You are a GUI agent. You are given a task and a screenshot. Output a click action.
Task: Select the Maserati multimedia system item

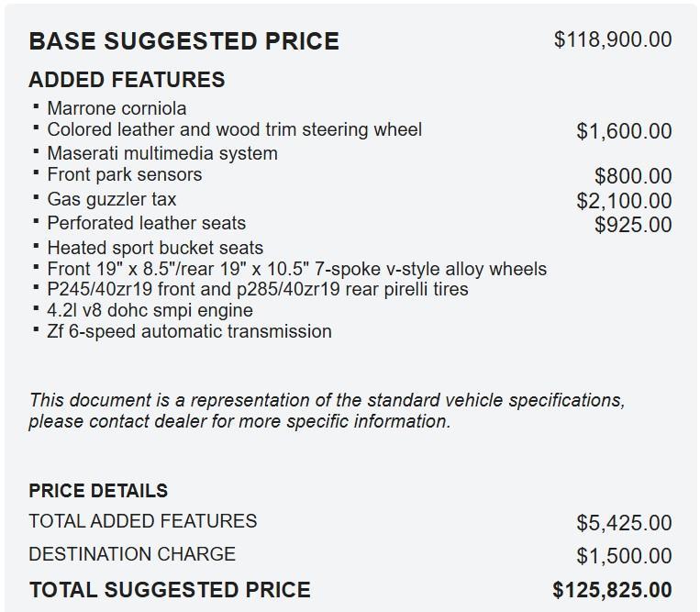(x=161, y=153)
